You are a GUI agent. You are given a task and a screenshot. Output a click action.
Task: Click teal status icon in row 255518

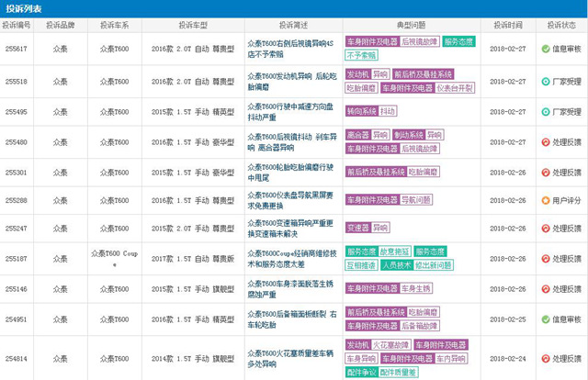click(x=546, y=82)
